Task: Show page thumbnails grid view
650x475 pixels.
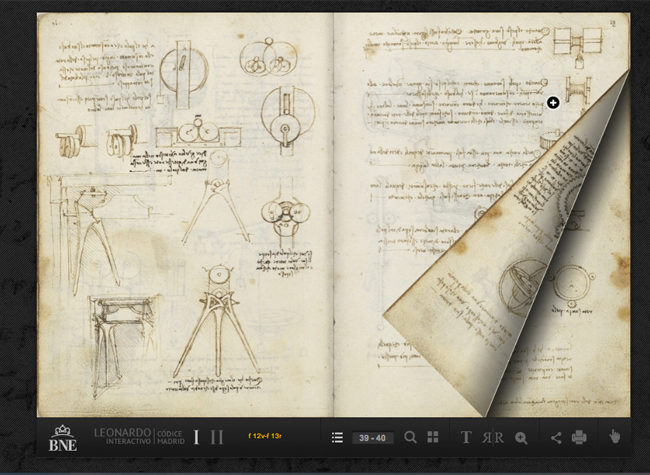Action: tap(433, 437)
